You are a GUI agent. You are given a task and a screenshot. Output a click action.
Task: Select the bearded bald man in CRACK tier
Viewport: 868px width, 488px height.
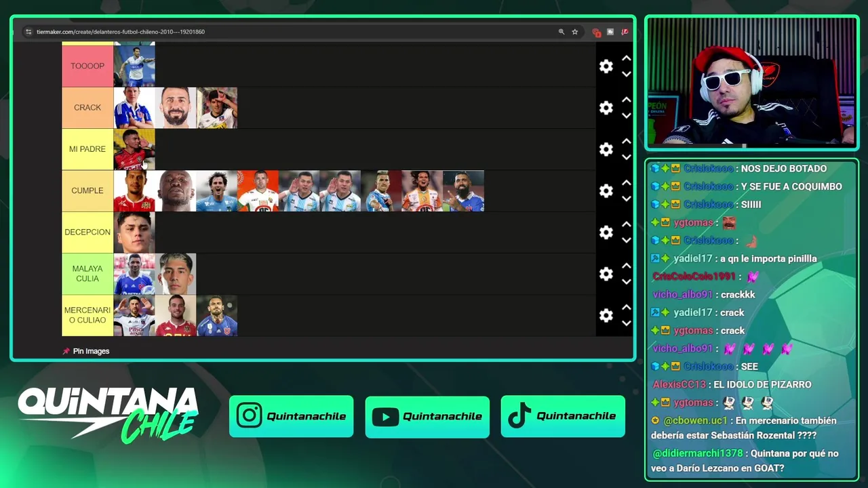click(176, 108)
